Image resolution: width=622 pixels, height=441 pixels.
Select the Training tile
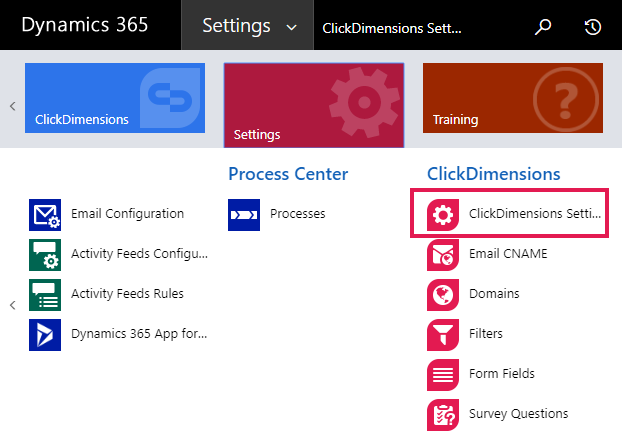coord(513,98)
